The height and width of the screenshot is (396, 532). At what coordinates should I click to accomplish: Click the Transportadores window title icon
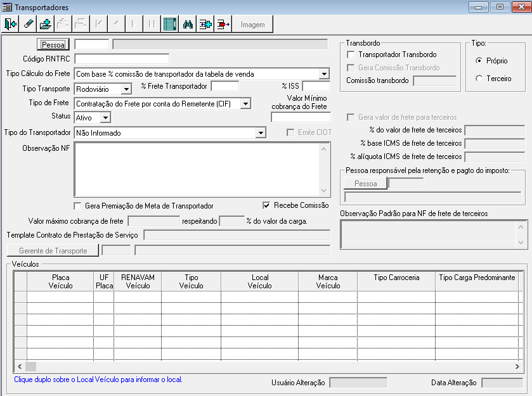[7, 7]
